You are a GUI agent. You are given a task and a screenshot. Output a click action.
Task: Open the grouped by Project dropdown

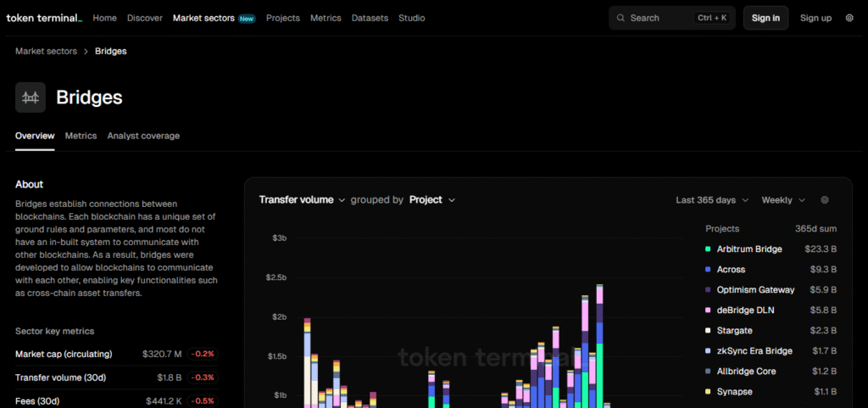[432, 200]
